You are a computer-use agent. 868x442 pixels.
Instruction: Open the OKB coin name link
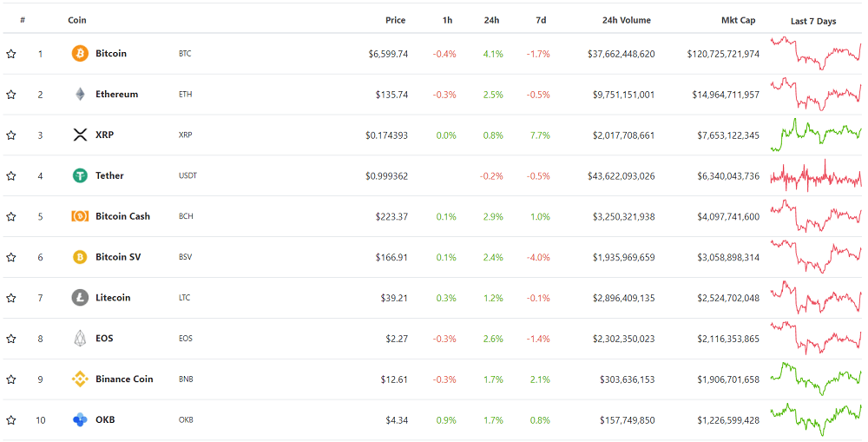click(105, 419)
